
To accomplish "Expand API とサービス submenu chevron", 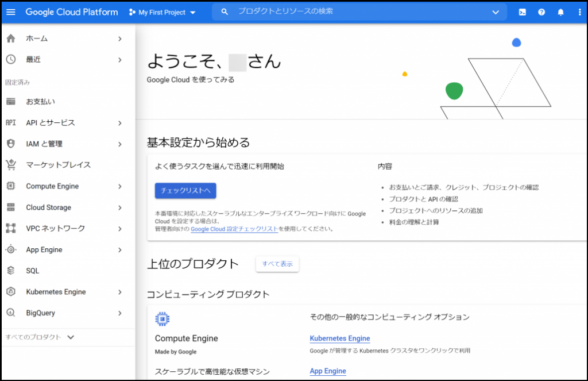I will [120, 123].
